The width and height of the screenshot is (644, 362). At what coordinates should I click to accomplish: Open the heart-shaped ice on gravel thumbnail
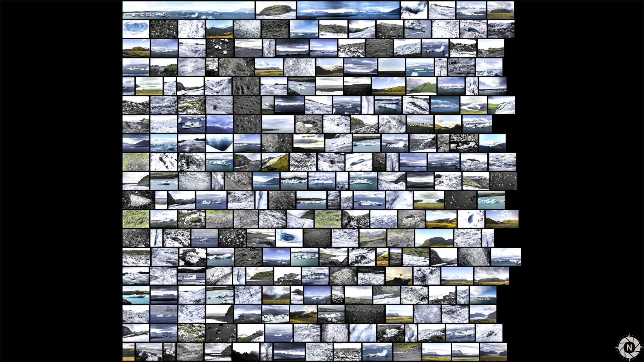coord(391,333)
